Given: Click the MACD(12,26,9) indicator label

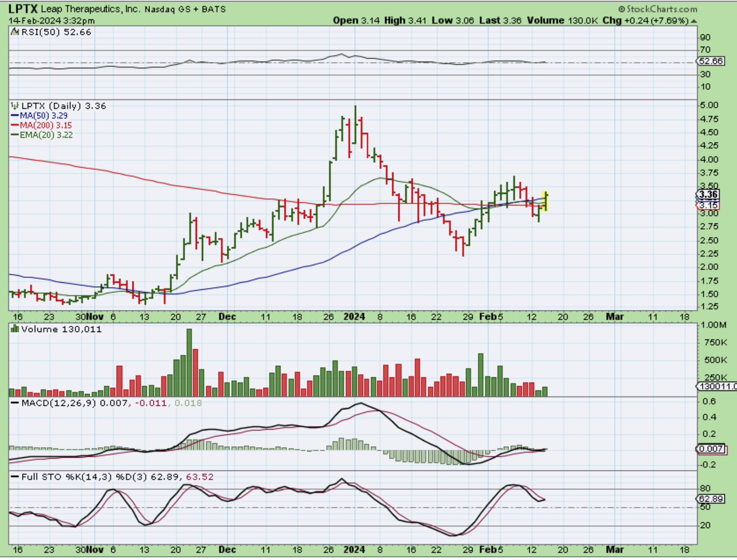Looking at the screenshot, I should (x=59, y=403).
